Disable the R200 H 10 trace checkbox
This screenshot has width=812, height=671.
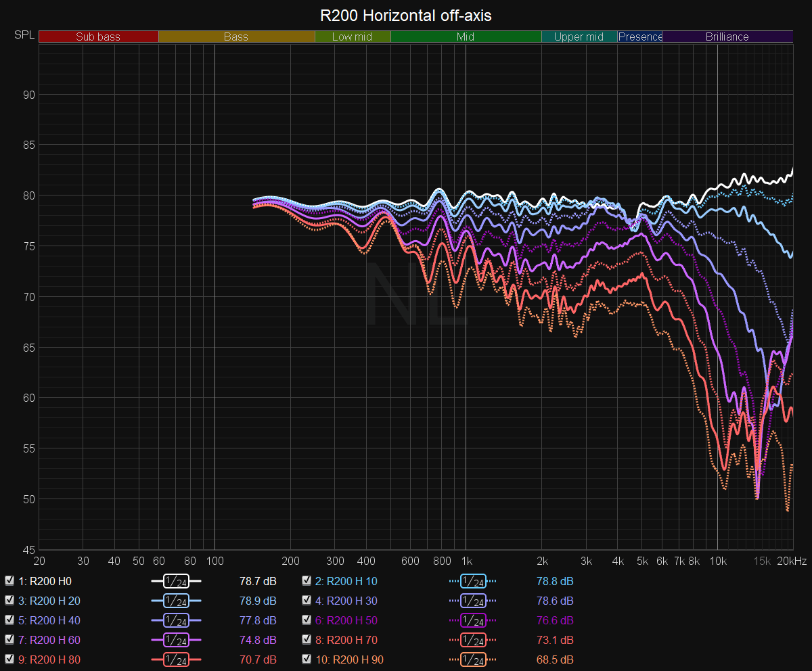307,581
